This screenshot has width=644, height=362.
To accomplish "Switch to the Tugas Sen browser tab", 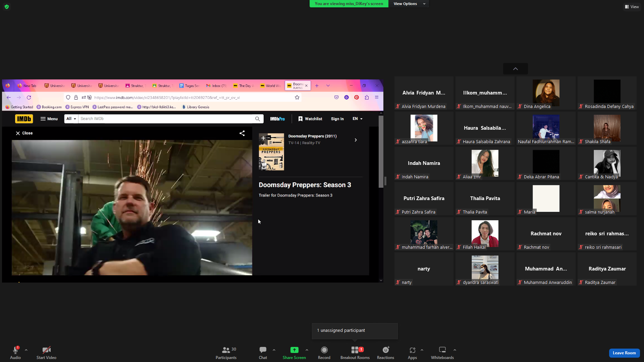I will click(x=189, y=86).
